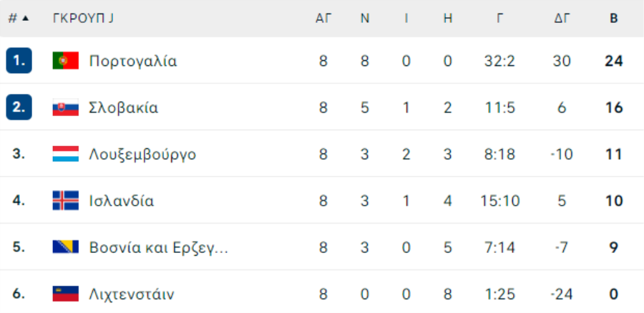
Task: Open the Σλοβακία team link
Action: pos(124,107)
